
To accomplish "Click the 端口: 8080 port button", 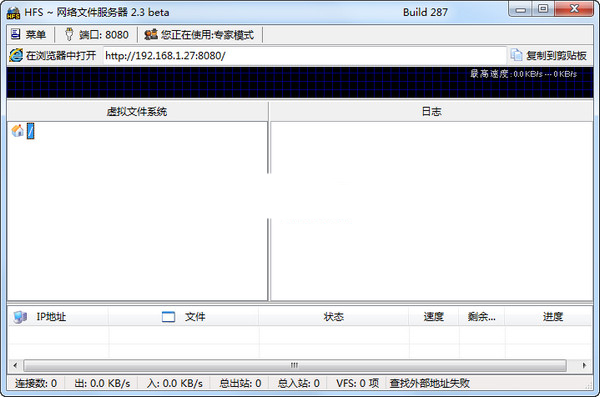I will (97, 35).
